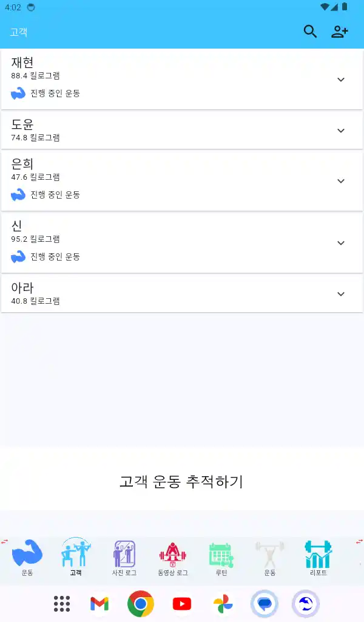Tap the muscle icon on 재현's card
The width and height of the screenshot is (364, 622).
18,93
